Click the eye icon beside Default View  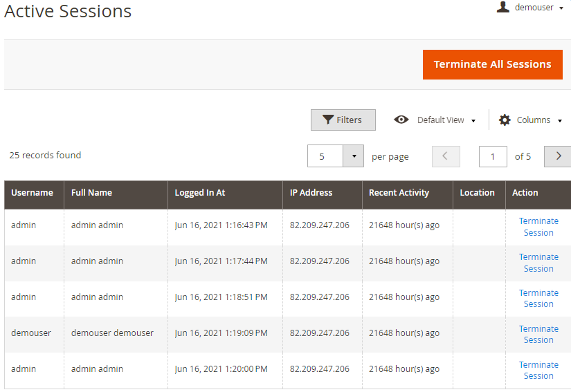tap(401, 120)
